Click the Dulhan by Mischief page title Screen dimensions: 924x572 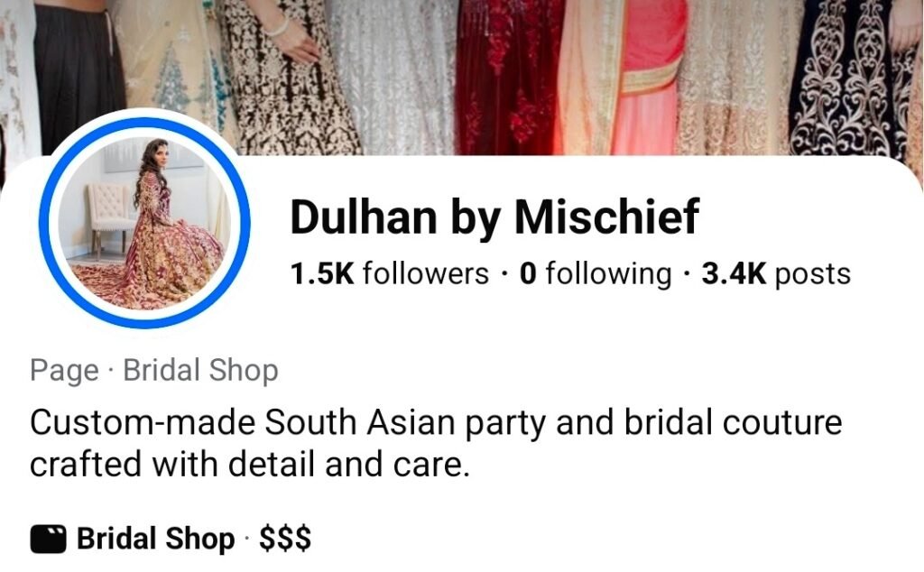coord(494,217)
